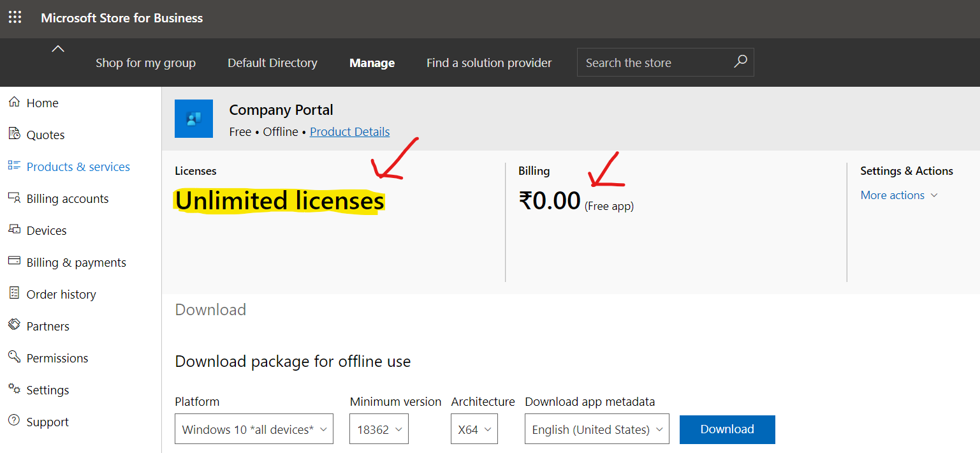Open Quotes in the sidebar
Screen dimensions: 980x453
(x=46, y=135)
